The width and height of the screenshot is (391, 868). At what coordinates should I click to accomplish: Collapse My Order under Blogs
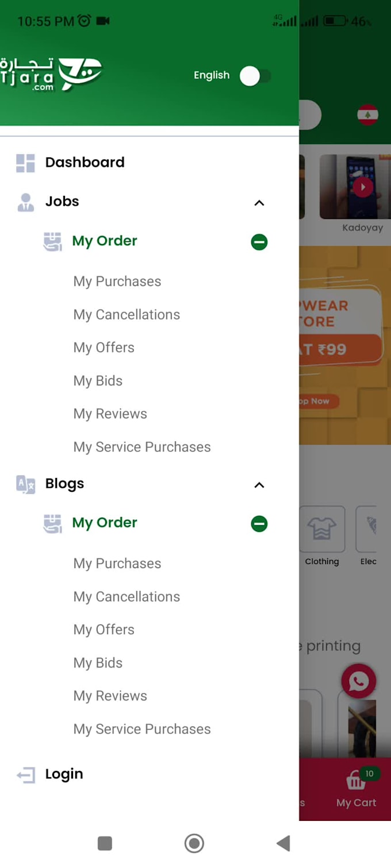tap(259, 524)
